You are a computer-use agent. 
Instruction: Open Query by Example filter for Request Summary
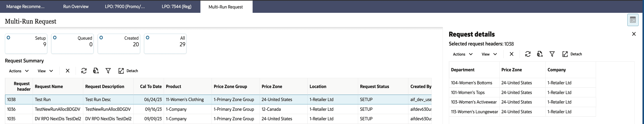point(108,71)
